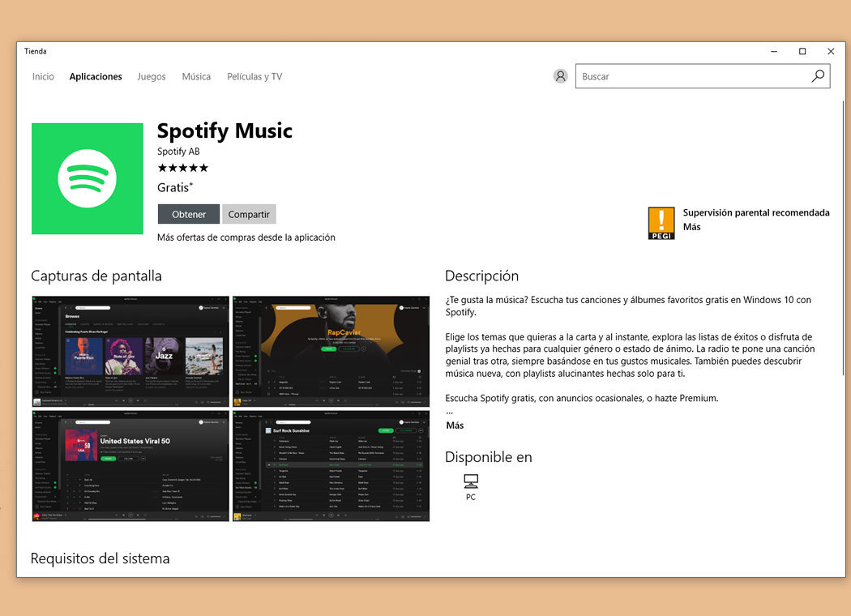The image size is (851, 616).
Task: Click the Compartir button
Action: [x=249, y=214]
